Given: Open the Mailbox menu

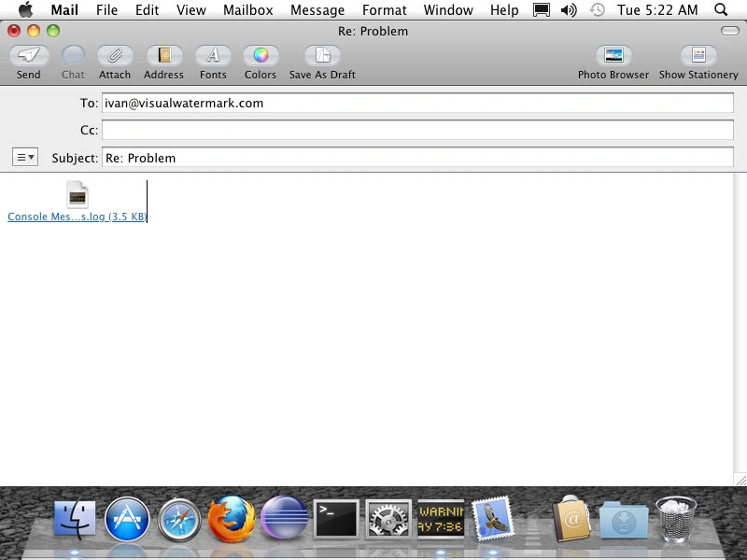Looking at the screenshot, I should click(247, 10).
